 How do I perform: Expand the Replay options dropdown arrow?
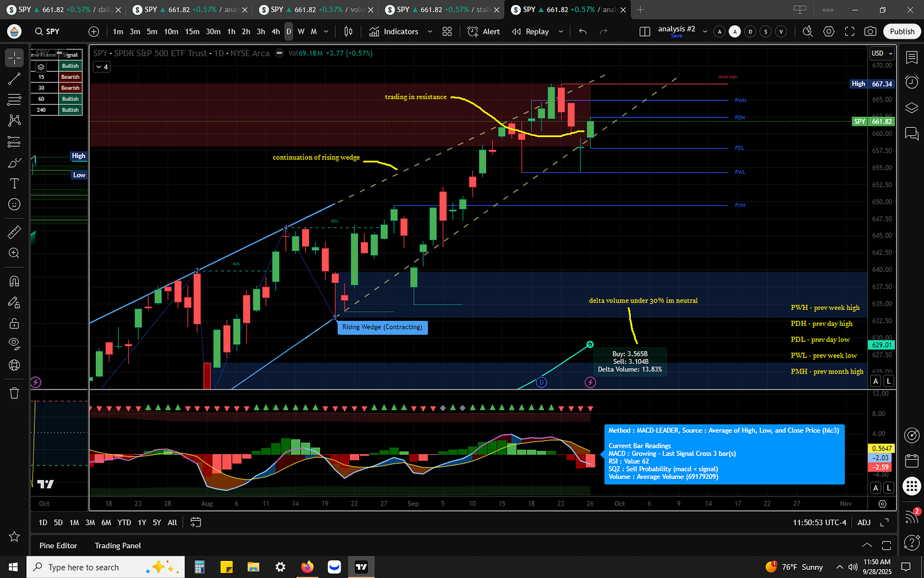561,31
